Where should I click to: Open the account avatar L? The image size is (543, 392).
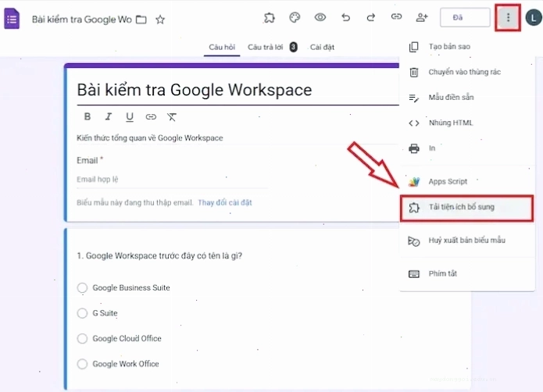point(534,18)
